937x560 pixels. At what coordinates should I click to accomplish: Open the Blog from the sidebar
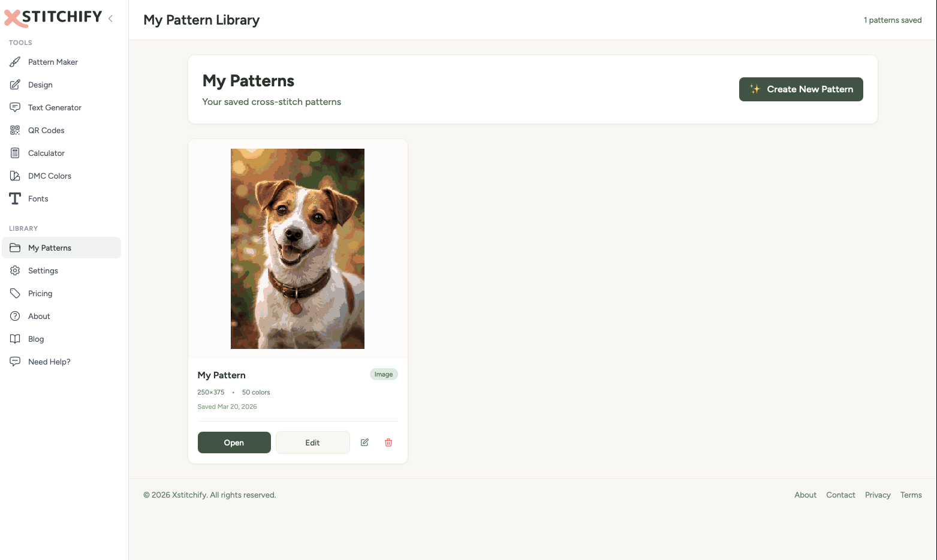pyautogui.click(x=36, y=339)
